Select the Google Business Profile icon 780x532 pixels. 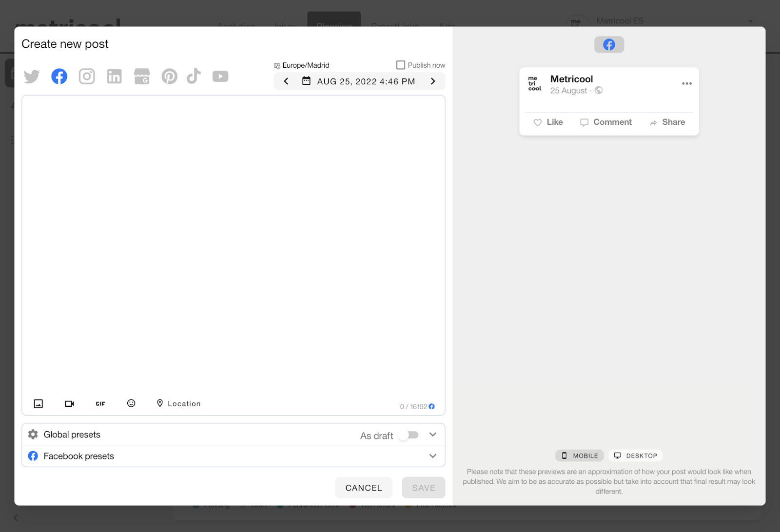(x=142, y=76)
